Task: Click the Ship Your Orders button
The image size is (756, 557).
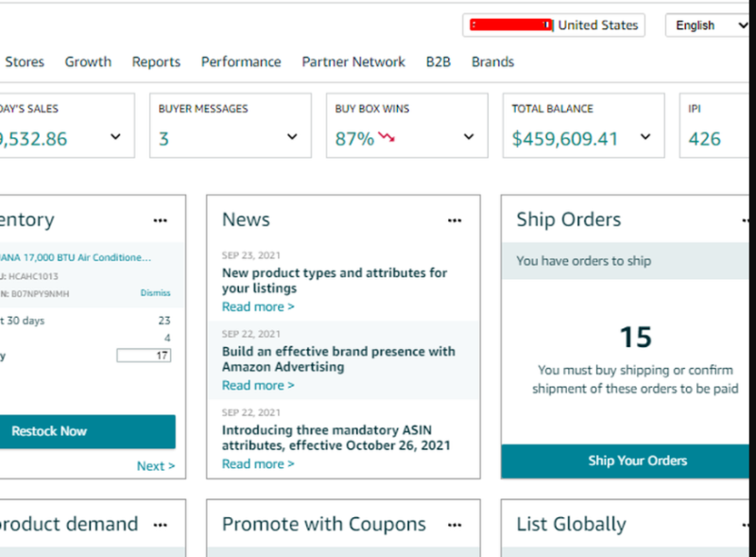Action: 626,461
